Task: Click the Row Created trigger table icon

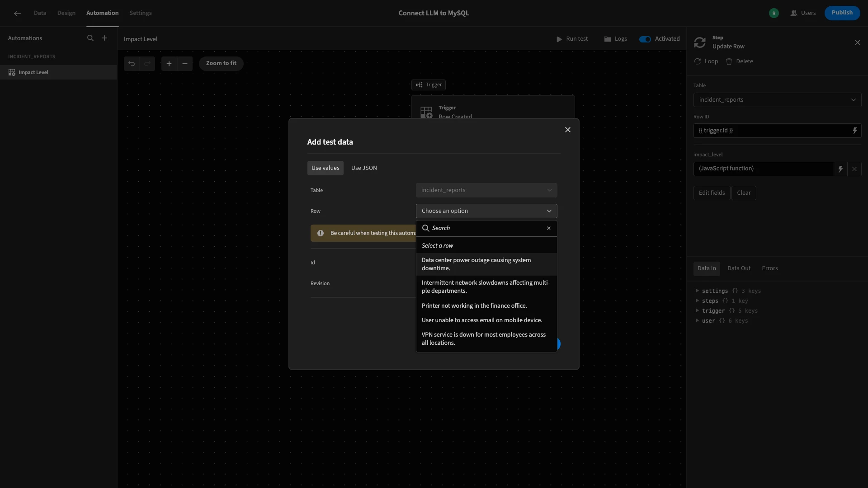Action: click(426, 113)
